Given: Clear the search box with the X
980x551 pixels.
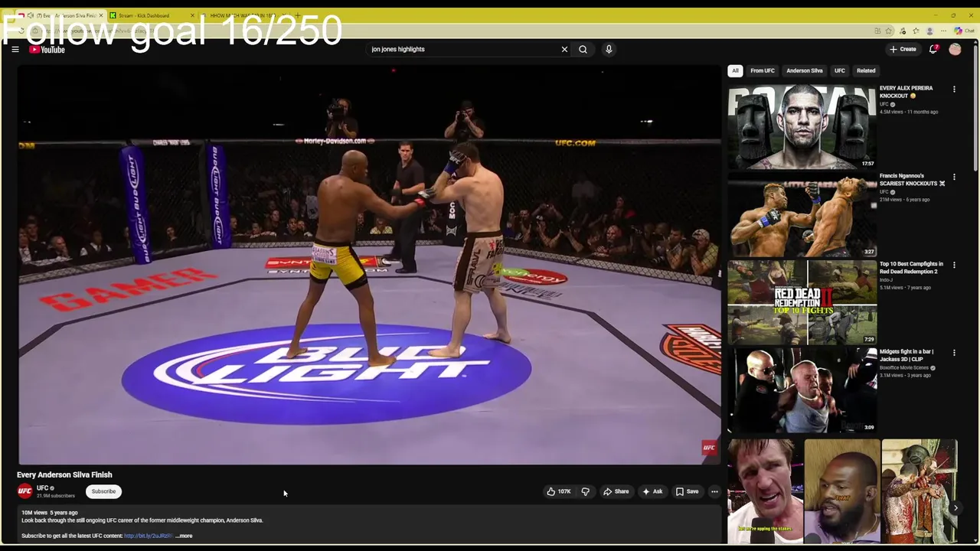Looking at the screenshot, I should pos(564,49).
